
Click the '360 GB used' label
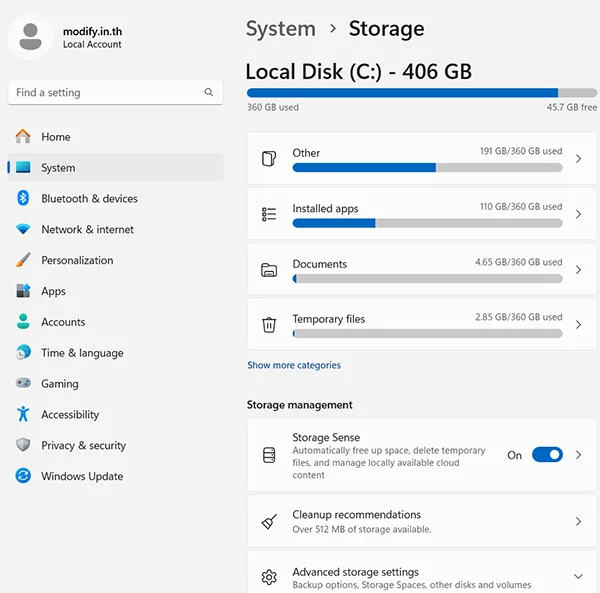tap(273, 107)
